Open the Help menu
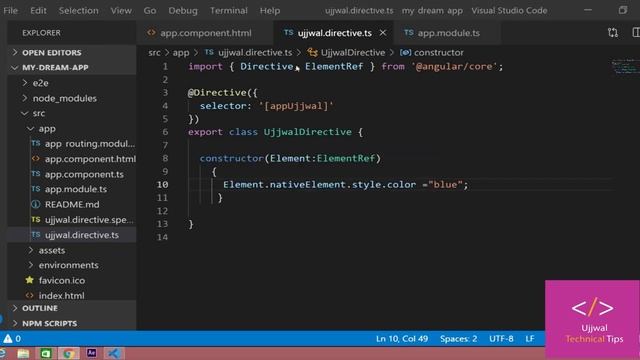 click(270, 11)
